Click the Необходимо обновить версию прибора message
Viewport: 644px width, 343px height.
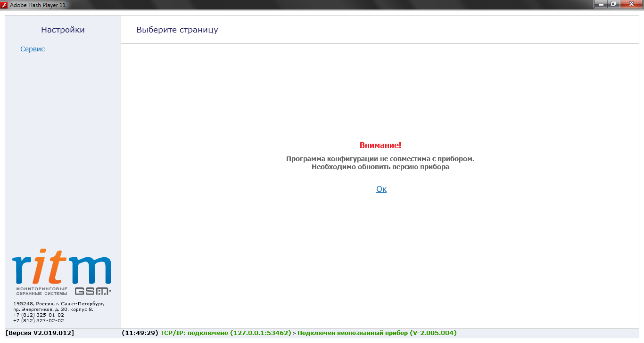click(380, 167)
